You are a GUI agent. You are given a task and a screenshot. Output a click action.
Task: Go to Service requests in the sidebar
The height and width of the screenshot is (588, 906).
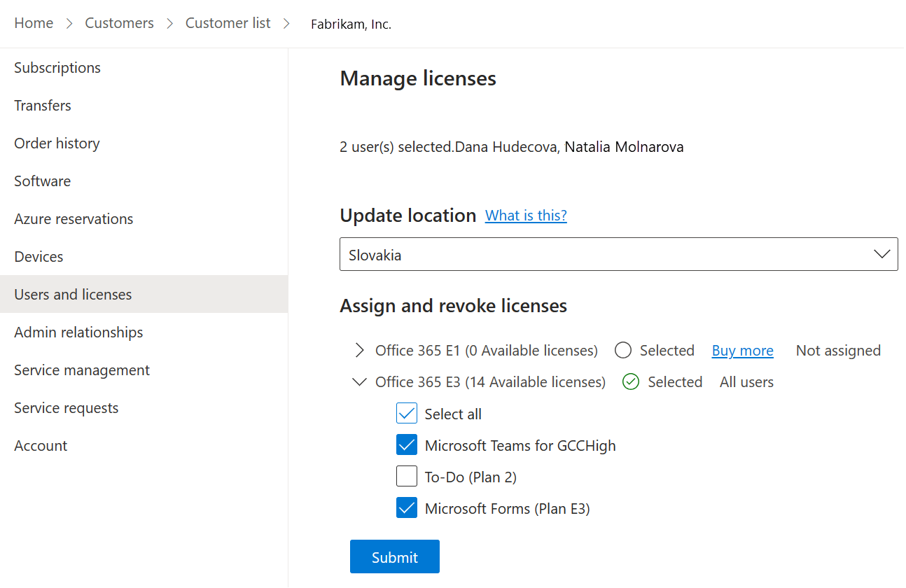coord(66,407)
